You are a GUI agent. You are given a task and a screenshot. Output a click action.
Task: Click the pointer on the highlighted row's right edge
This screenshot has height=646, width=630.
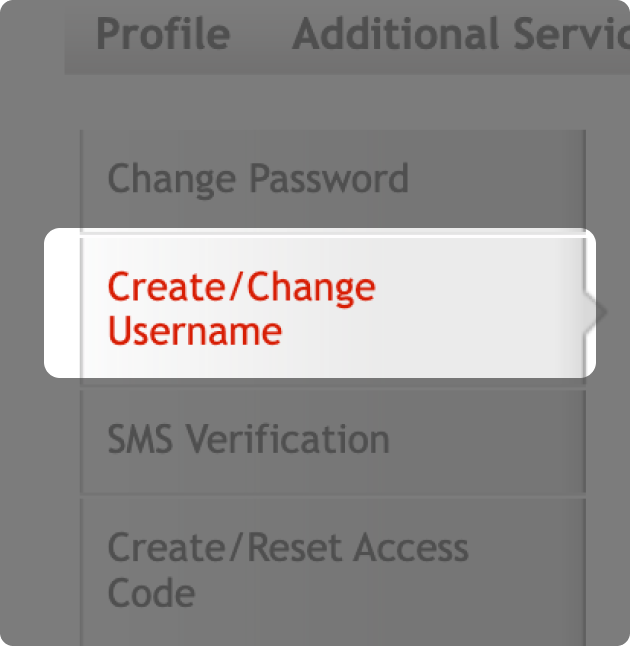[598, 312]
